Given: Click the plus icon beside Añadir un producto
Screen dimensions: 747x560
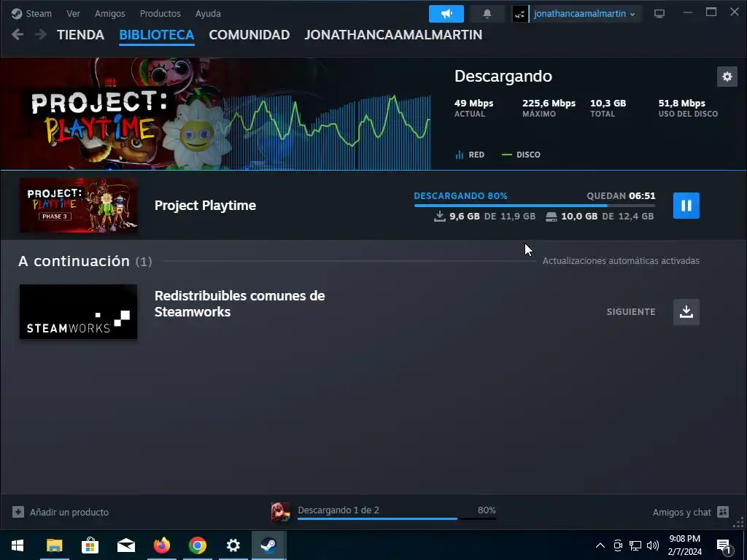Looking at the screenshot, I should click(18, 512).
